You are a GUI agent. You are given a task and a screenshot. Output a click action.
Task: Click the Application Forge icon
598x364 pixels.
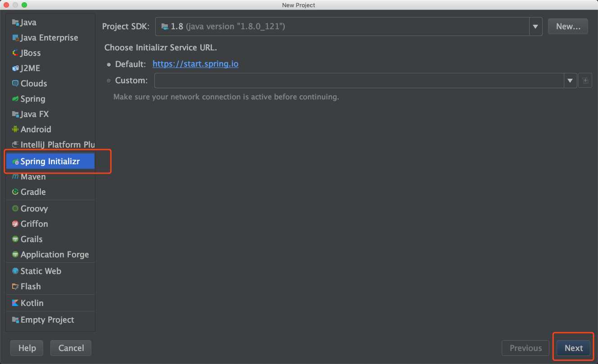point(16,255)
